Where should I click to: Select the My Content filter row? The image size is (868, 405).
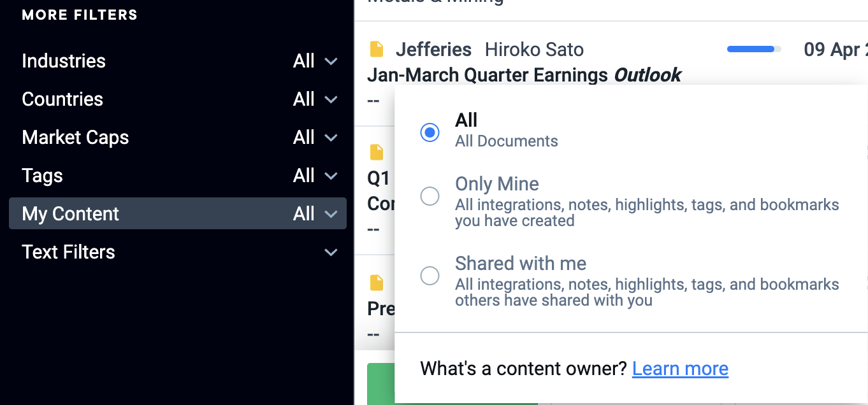click(x=178, y=213)
